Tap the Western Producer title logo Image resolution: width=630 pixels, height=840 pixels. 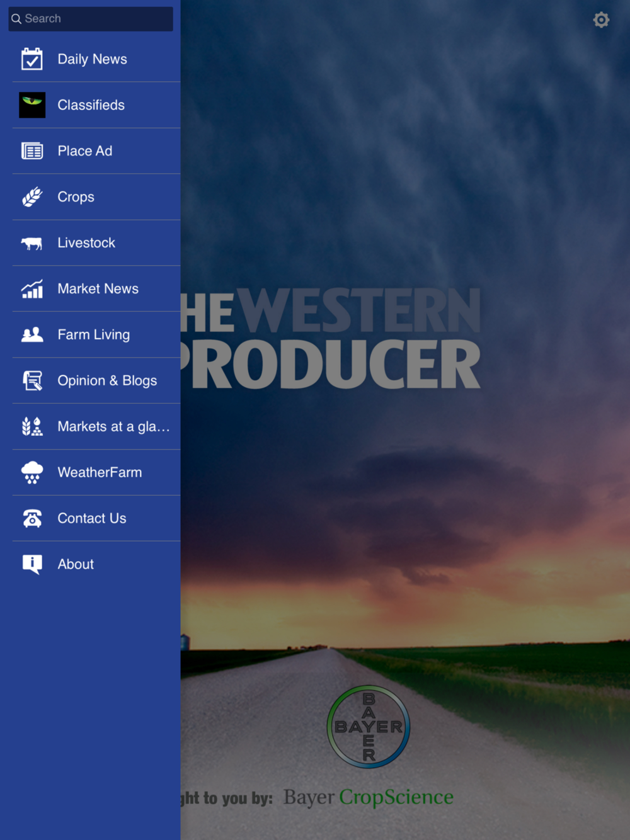[331, 338]
